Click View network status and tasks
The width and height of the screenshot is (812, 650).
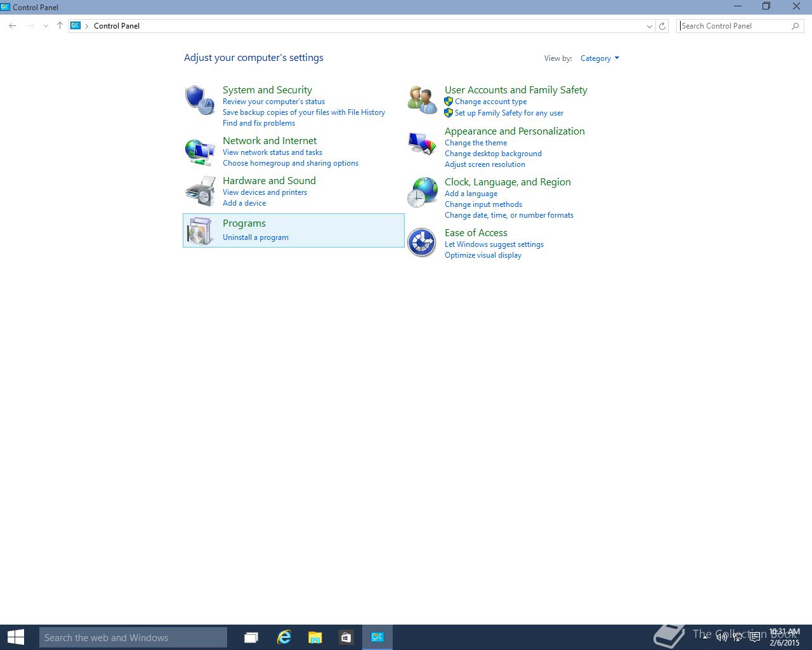pyautogui.click(x=272, y=152)
